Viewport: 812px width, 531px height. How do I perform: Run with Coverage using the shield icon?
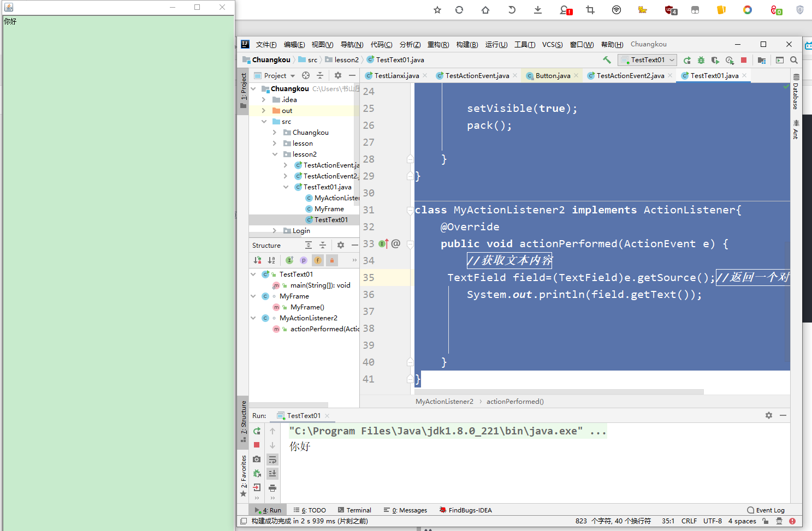point(716,60)
